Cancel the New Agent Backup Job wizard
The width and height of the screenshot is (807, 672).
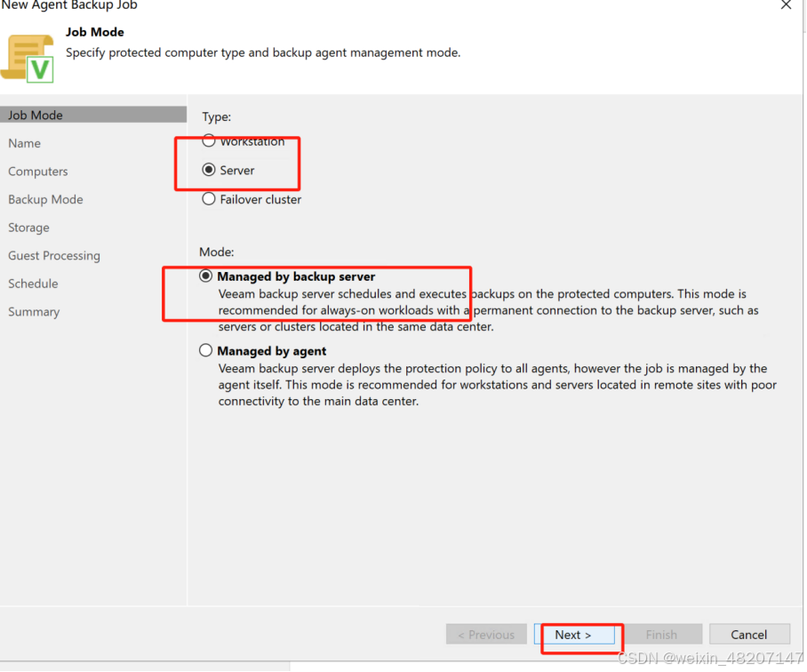(x=749, y=635)
